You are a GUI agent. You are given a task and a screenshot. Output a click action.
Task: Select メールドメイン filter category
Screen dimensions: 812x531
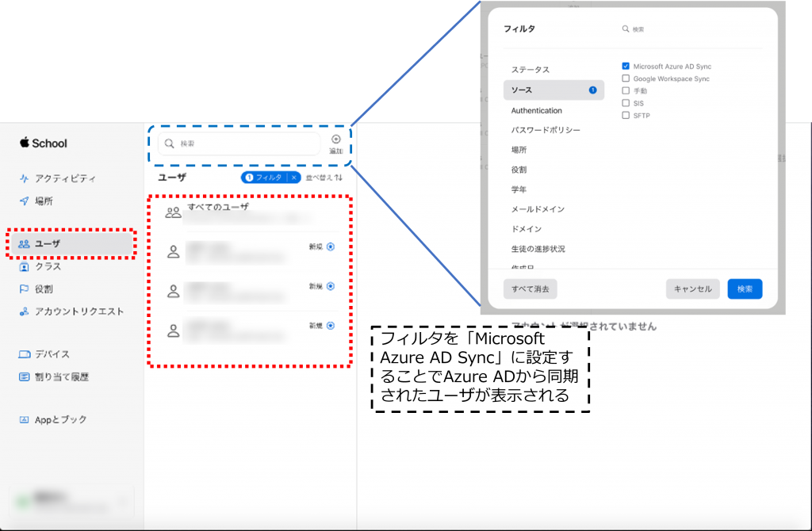(x=538, y=209)
